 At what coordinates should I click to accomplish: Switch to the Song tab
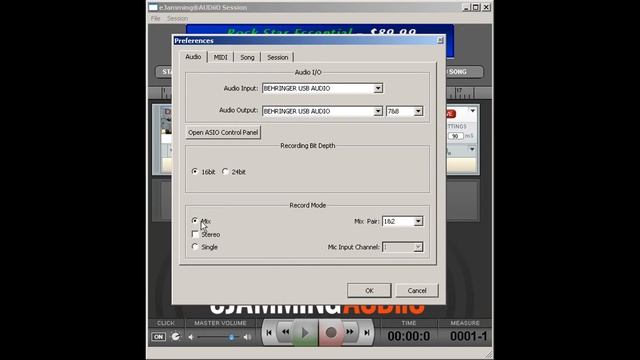point(247,57)
